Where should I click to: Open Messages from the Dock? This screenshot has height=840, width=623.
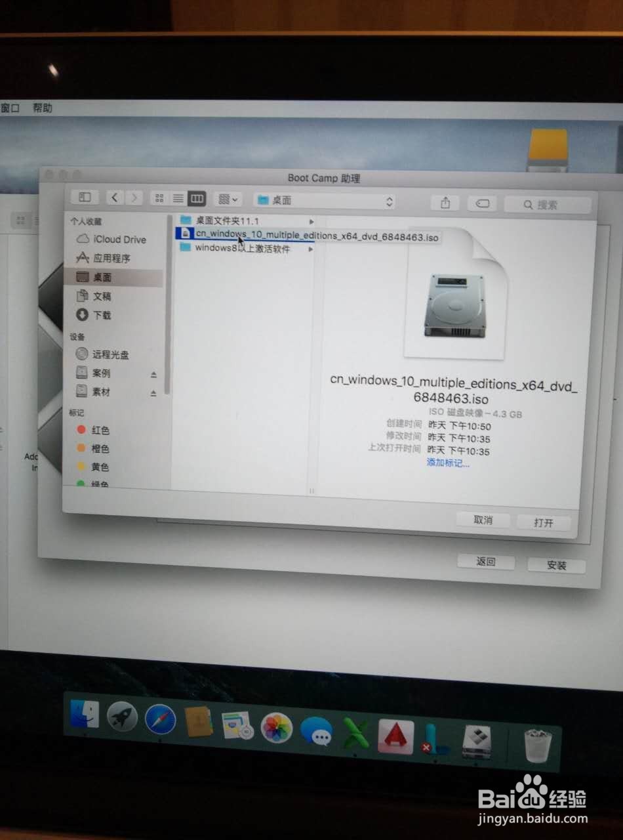tap(316, 731)
